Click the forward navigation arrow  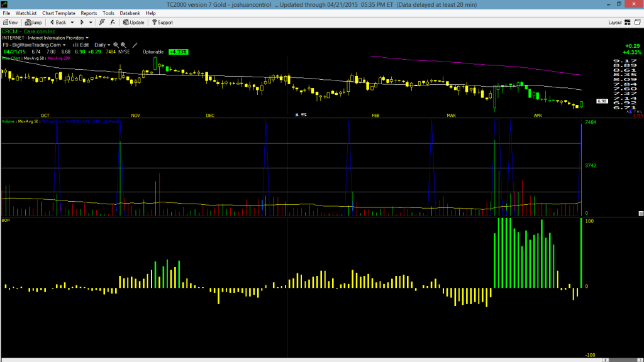82,23
